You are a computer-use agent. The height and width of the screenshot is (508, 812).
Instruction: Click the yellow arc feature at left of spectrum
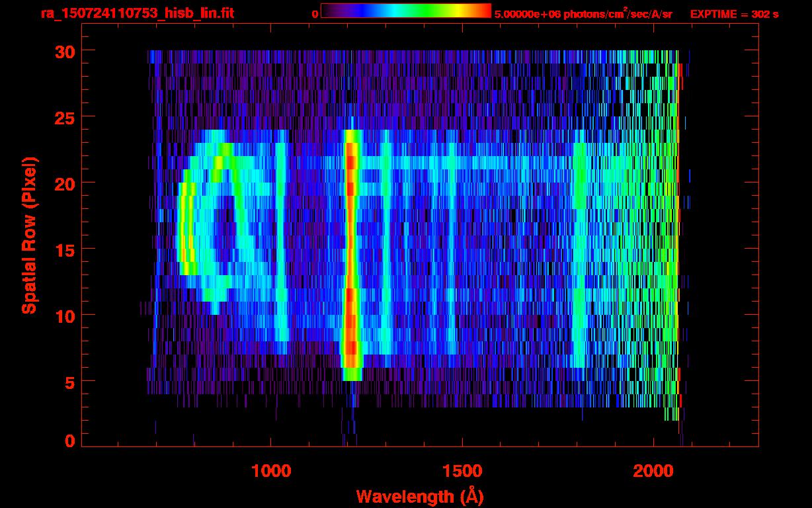tap(186, 228)
